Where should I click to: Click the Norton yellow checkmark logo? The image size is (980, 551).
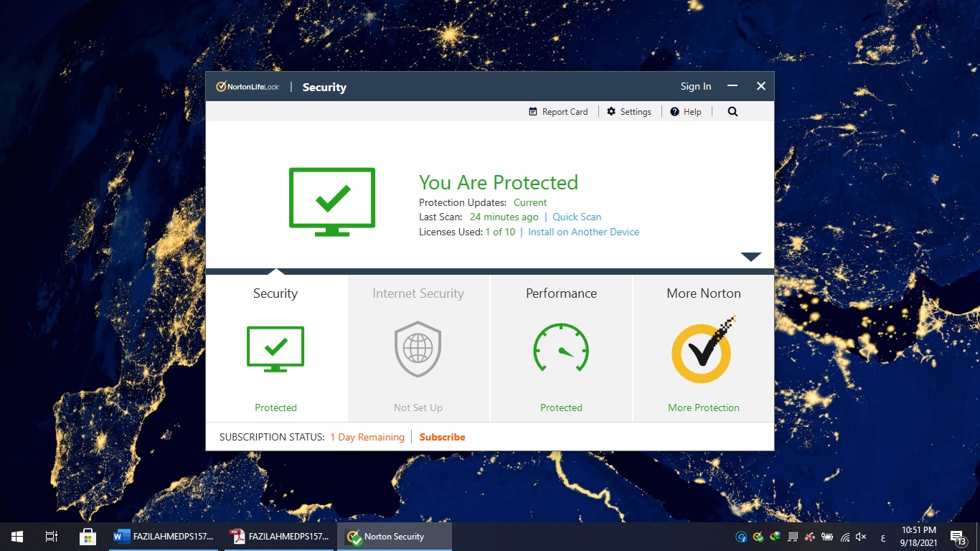pyautogui.click(x=703, y=349)
